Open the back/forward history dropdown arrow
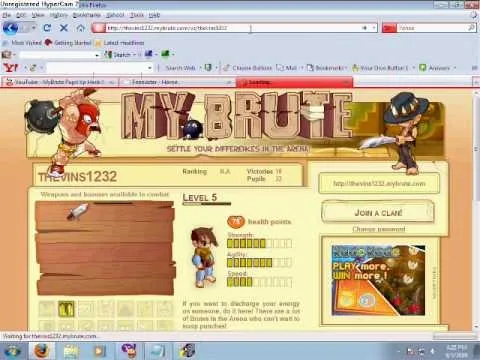The height and width of the screenshot is (360, 480). click(33, 28)
